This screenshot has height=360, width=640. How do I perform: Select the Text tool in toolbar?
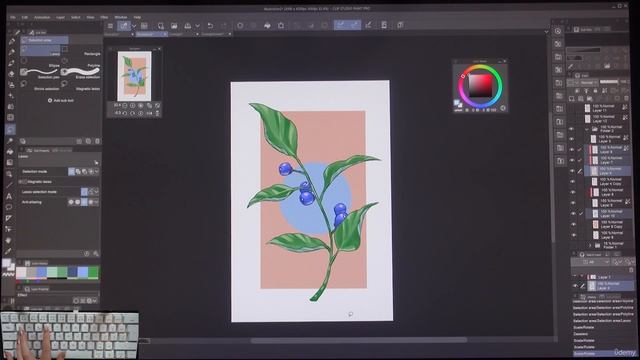pyautogui.click(x=9, y=196)
